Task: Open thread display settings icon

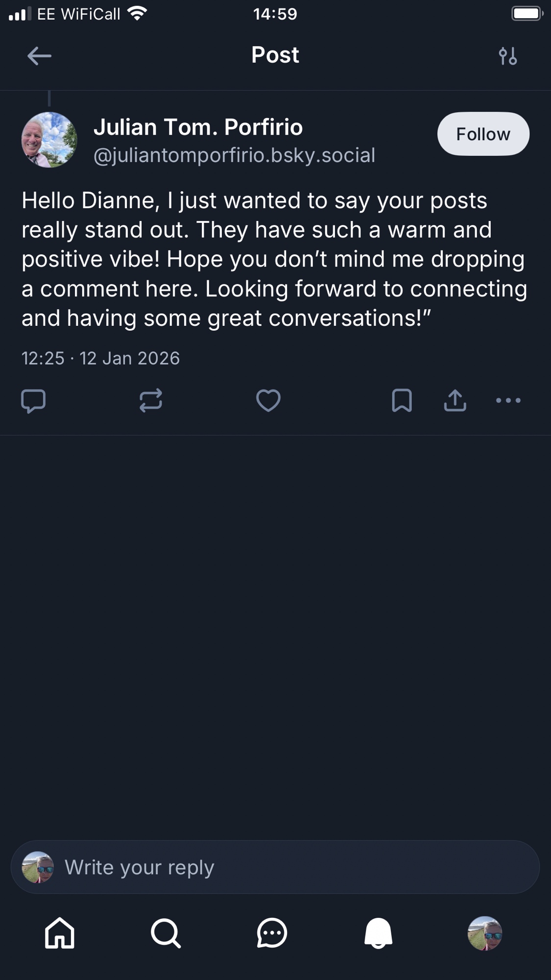Action: (x=507, y=56)
